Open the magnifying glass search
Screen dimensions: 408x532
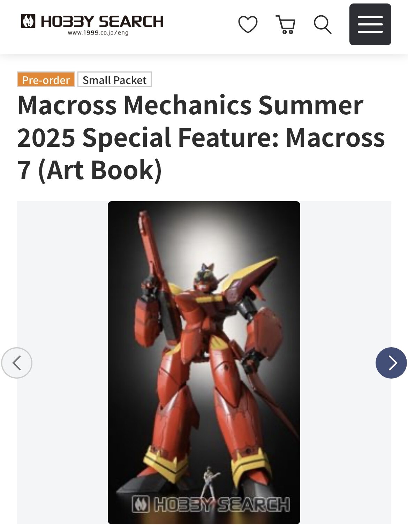(x=322, y=25)
